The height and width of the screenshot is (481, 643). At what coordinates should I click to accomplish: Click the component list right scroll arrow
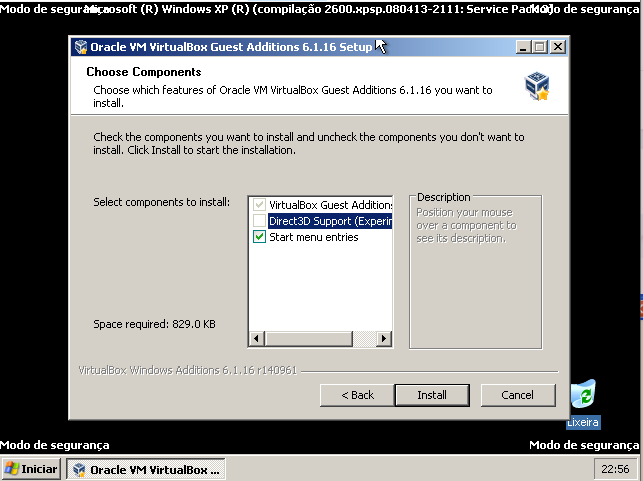(x=384, y=339)
